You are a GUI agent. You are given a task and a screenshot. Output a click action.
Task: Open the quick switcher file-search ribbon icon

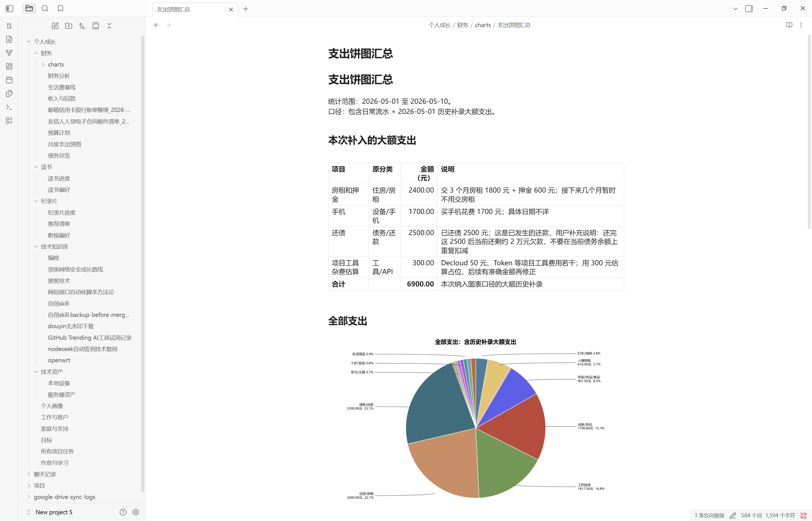(9, 39)
